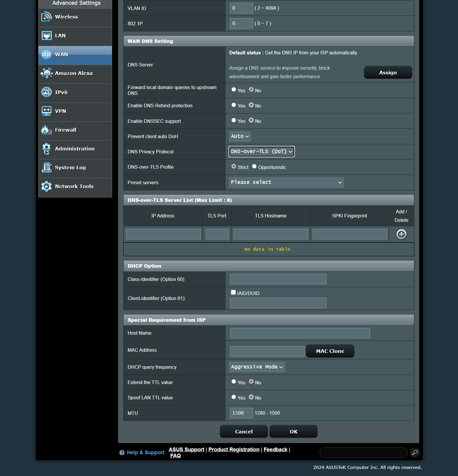Click the add server plus icon

tap(401, 234)
